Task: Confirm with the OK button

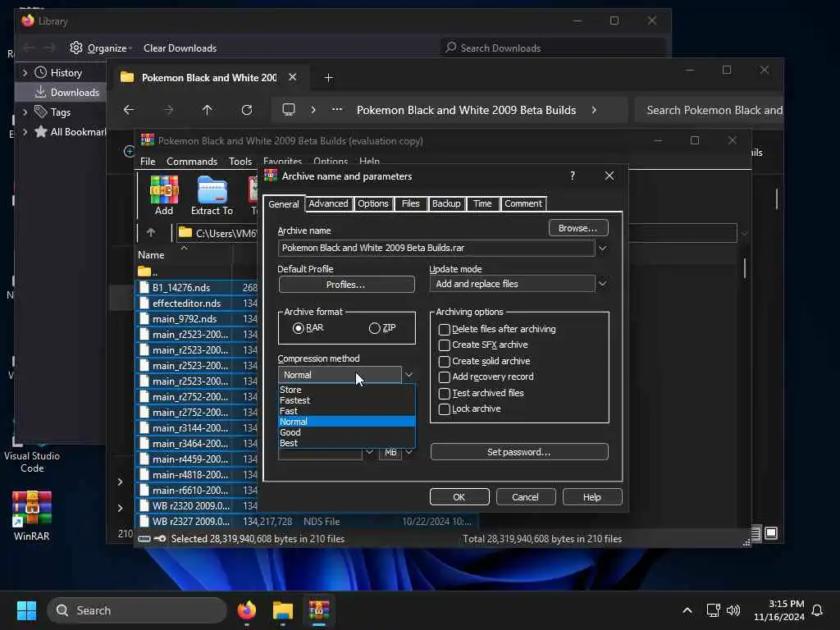Action: click(459, 497)
